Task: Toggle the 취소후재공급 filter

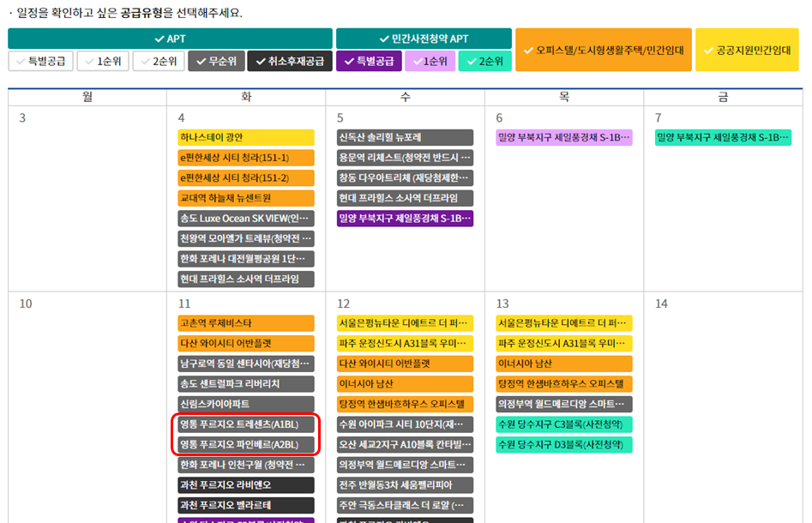Action: pyautogui.click(x=290, y=61)
